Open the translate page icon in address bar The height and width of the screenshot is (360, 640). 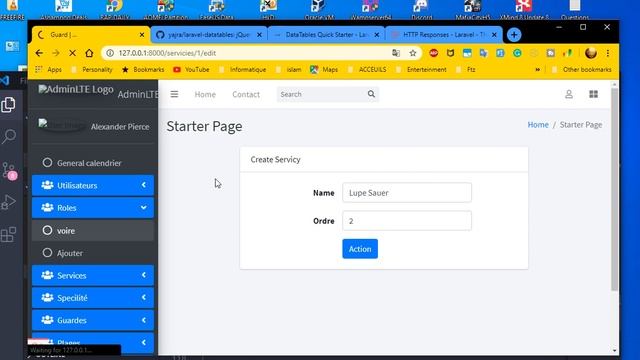pos(396,53)
